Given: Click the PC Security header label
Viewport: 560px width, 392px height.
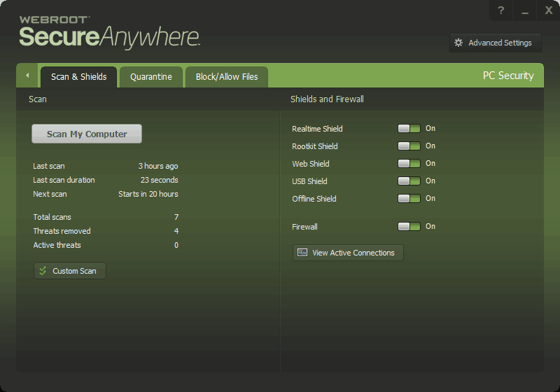Looking at the screenshot, I should [x=508, y=76].
